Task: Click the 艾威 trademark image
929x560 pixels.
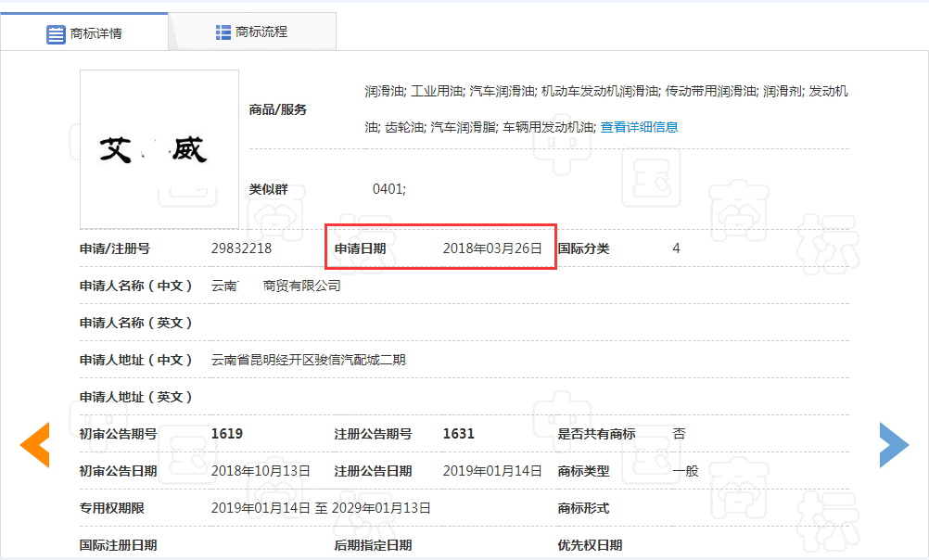Action: pos(159,149)
